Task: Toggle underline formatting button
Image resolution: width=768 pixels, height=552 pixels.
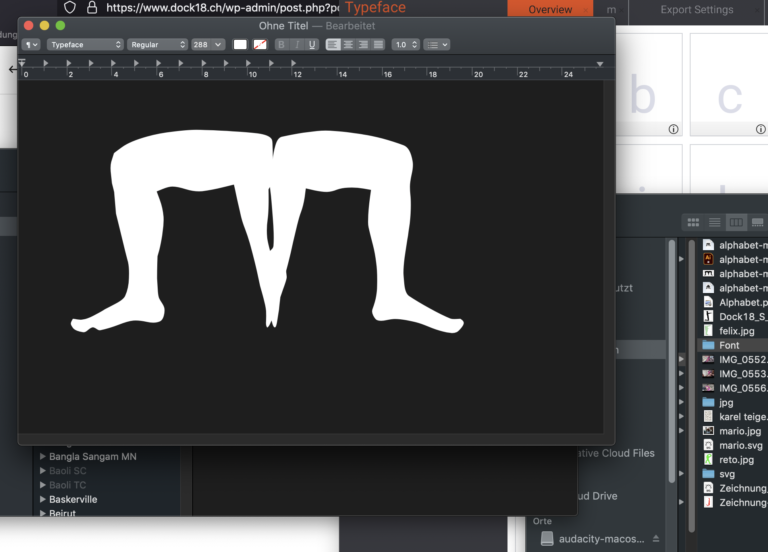Action: point(312,45)
